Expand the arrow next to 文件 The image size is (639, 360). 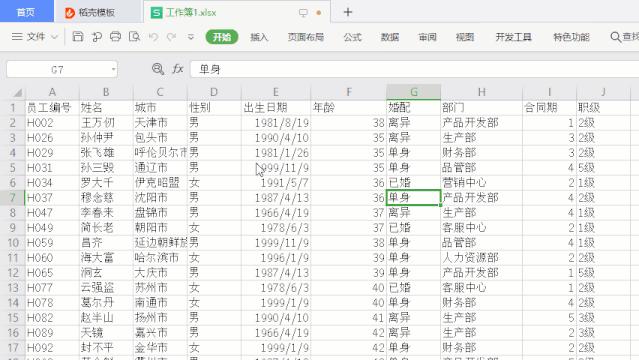(54, 37)
